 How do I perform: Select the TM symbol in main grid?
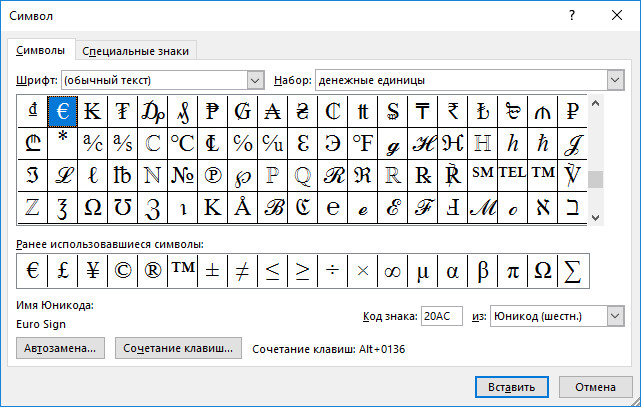tap(542, 176)
